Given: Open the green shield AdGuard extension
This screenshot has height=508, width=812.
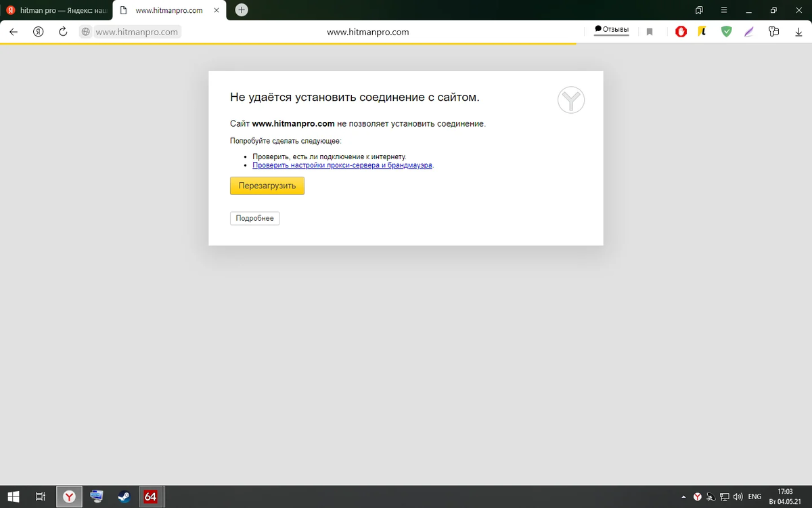Looking at the screenshot, I should pyautogui.click(x=727, y=32).
